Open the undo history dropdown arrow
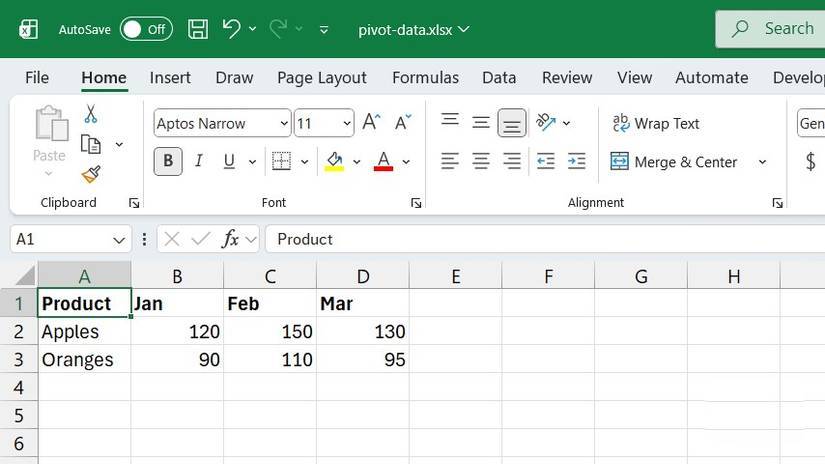The height and width of the screenshot is (464, 825). tap(253, 29)
